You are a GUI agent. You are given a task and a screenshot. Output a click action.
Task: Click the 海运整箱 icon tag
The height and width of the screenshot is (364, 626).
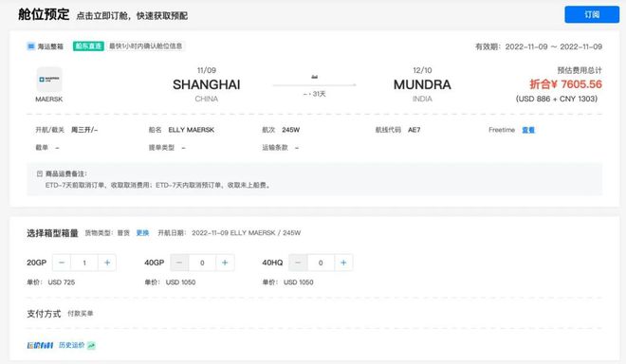pos(31,46)
